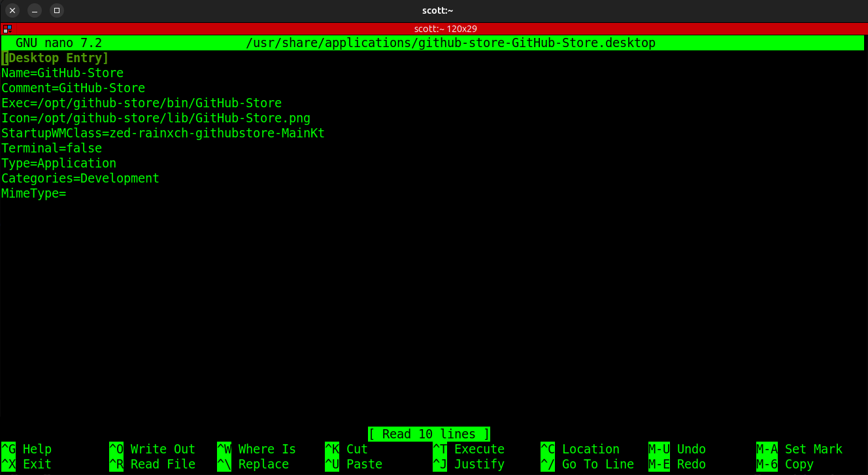Click the ^W Where Is shortcut

tap(256, 449)
